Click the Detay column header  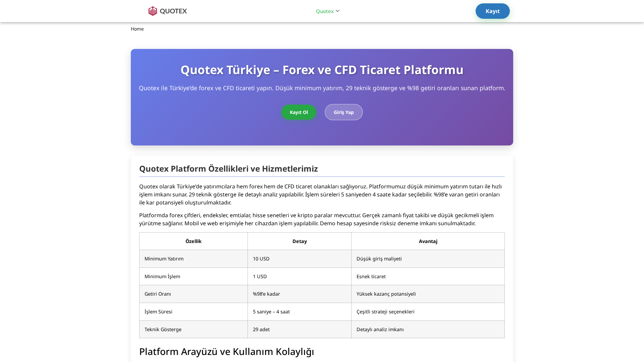[x=299, y=241]
